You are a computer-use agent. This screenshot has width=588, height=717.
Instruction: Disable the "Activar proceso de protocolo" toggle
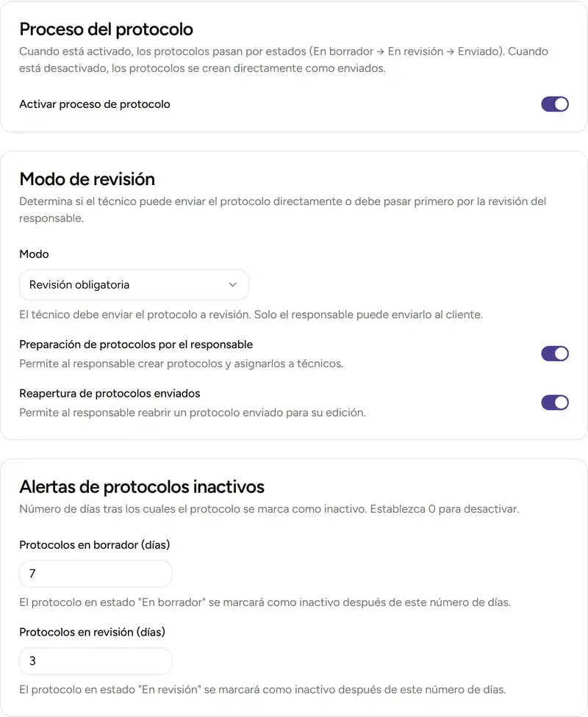[x=554, y=104]
